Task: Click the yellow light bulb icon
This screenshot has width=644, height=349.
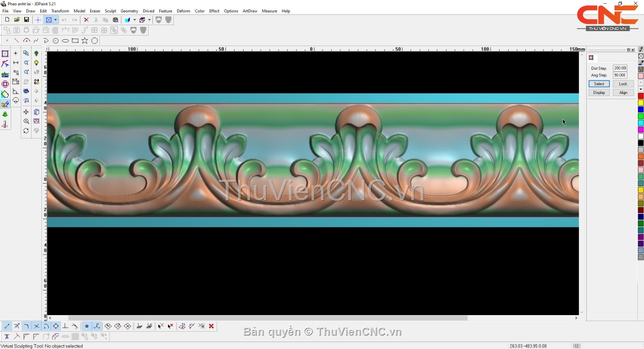Action: tap(36, 63)
